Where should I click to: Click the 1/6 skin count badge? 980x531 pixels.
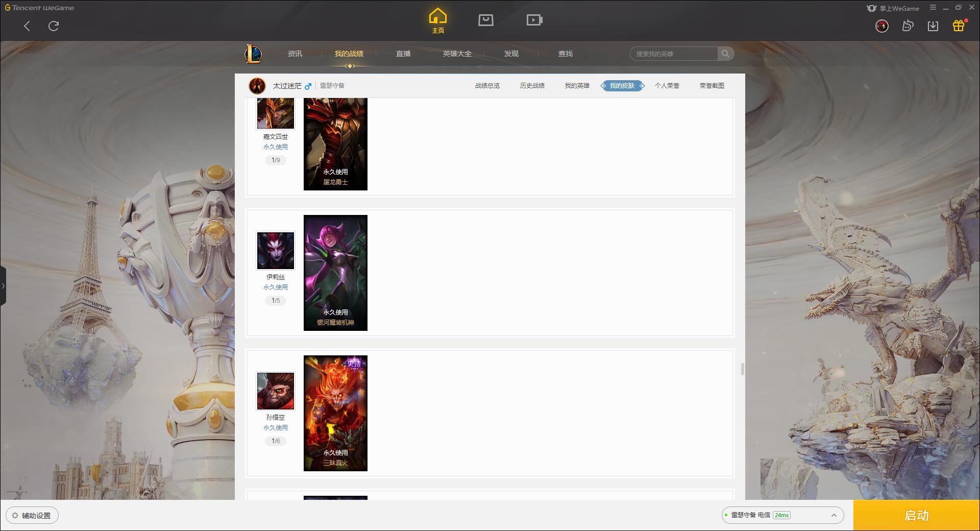[276, 441]
